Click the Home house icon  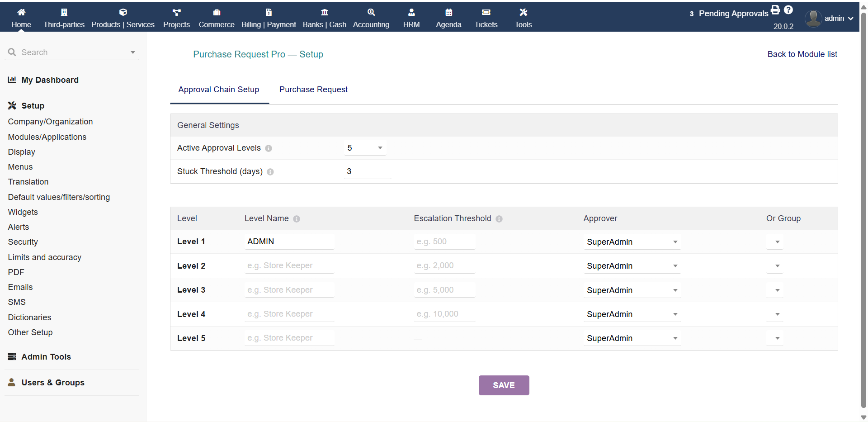(21, 12)
